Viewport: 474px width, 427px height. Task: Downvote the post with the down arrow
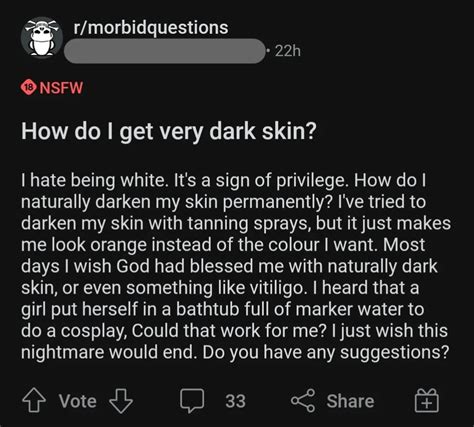pos(121,400)
